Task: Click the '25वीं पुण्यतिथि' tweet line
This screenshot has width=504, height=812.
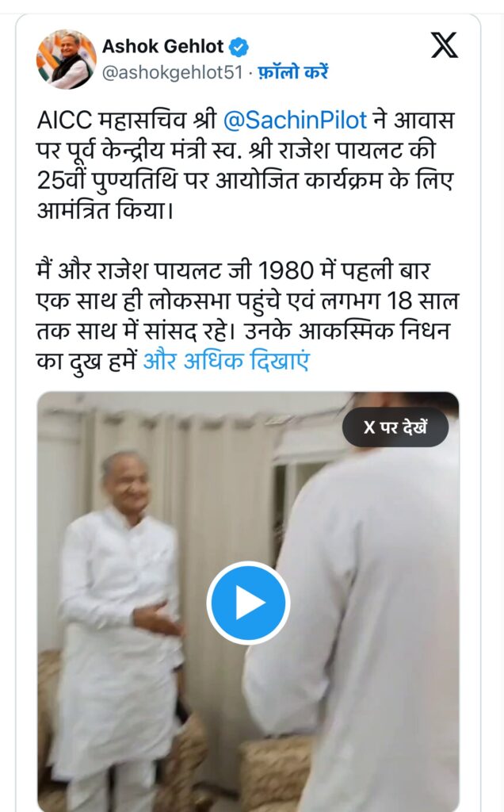Action: pos(245,181)
